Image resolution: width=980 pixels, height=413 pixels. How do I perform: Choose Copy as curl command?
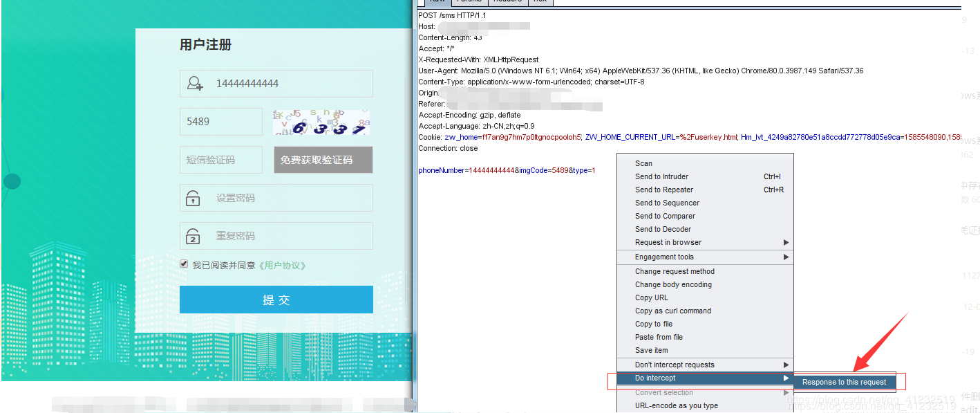tap(705, 311)
